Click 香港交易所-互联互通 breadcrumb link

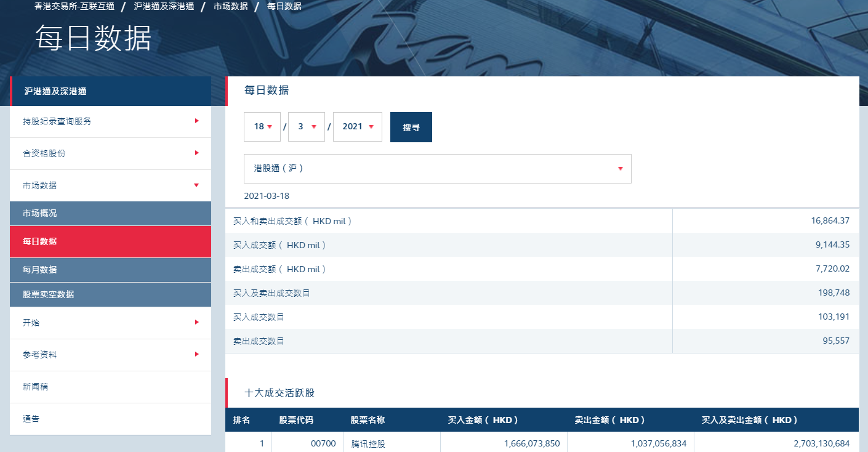click(74, 6)
